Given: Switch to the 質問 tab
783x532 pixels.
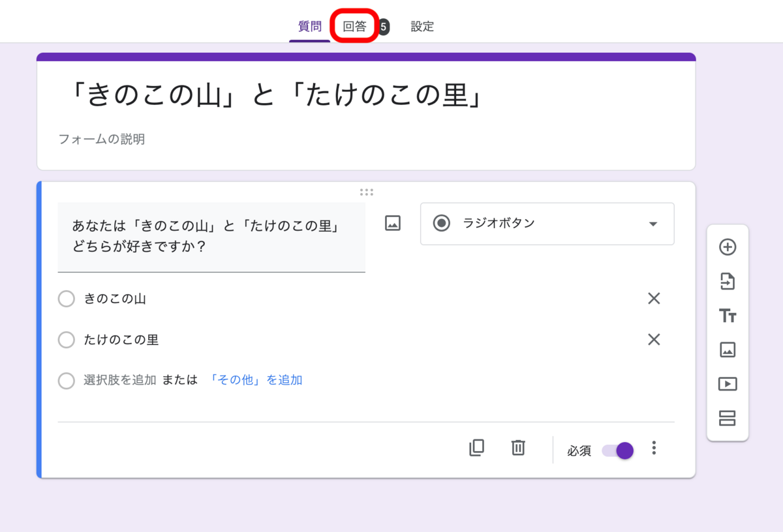Looking at the screenshot, I should (310, 27).
